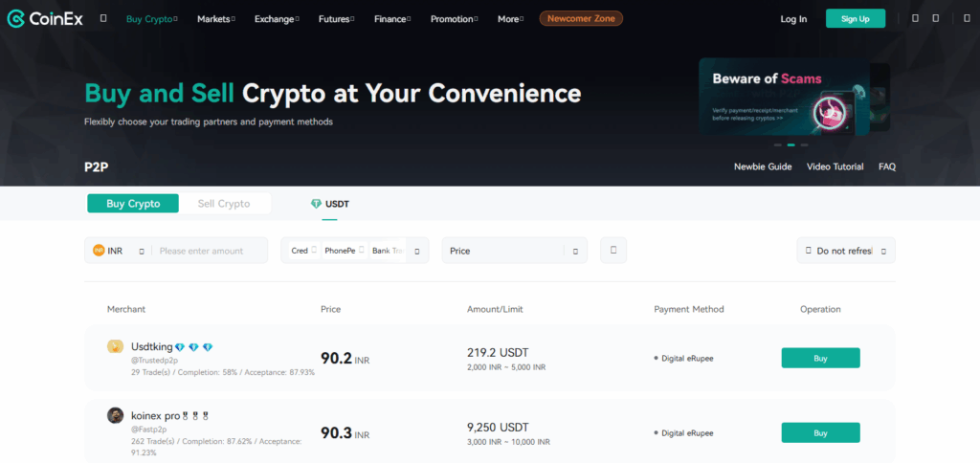Click the CoinEx logo
This screenshot has width=980, height=463.
coord(45,19)
